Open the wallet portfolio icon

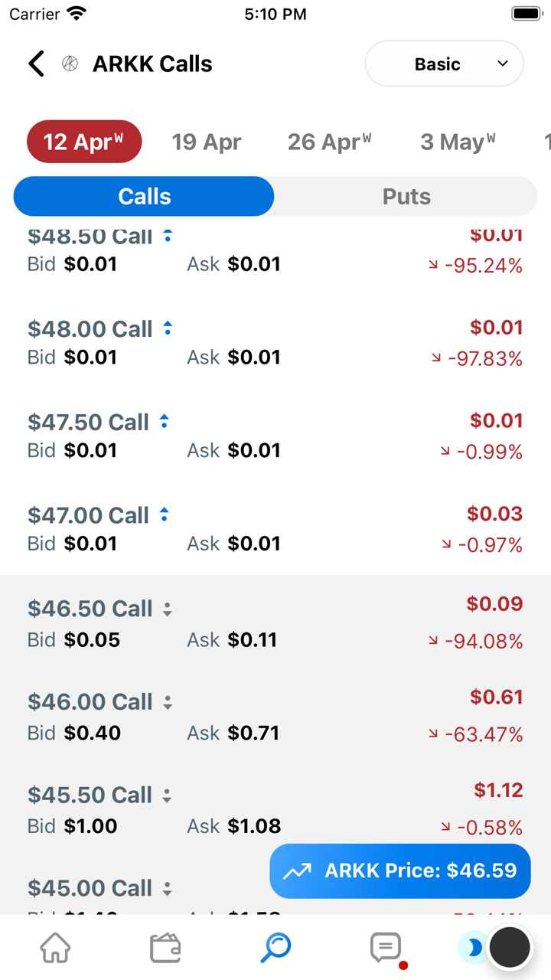click(165, 948)
